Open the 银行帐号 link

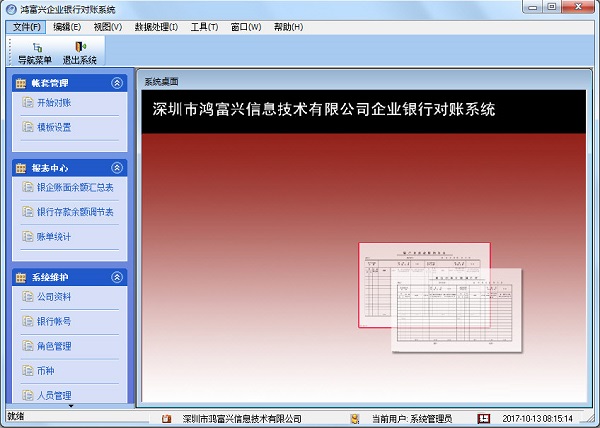click(x=54, y=321)
